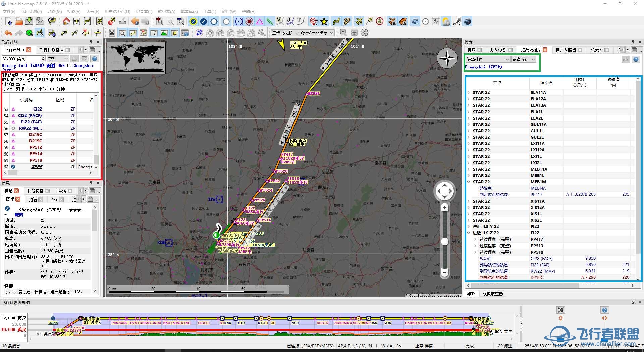Go to home view
Viewport: 644px width, 352px height.
pyautogui.click(x=66, y=21)
